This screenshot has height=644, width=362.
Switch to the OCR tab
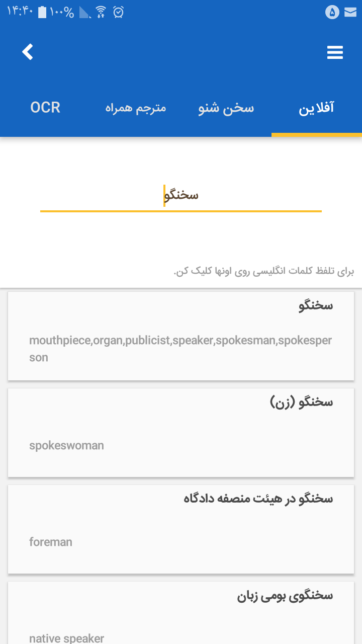point(45,107)
